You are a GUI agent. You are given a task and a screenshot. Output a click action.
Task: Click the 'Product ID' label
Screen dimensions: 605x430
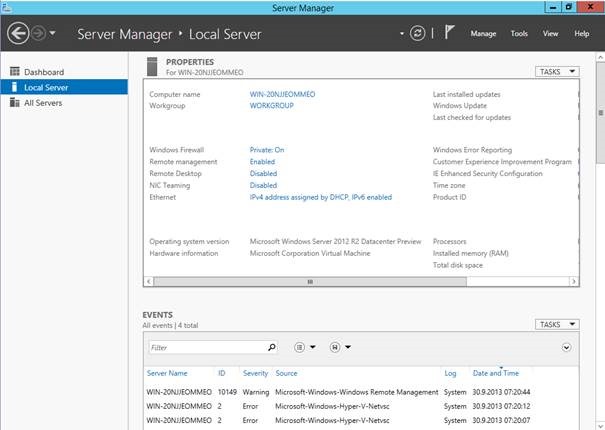[x=449, y=197]
